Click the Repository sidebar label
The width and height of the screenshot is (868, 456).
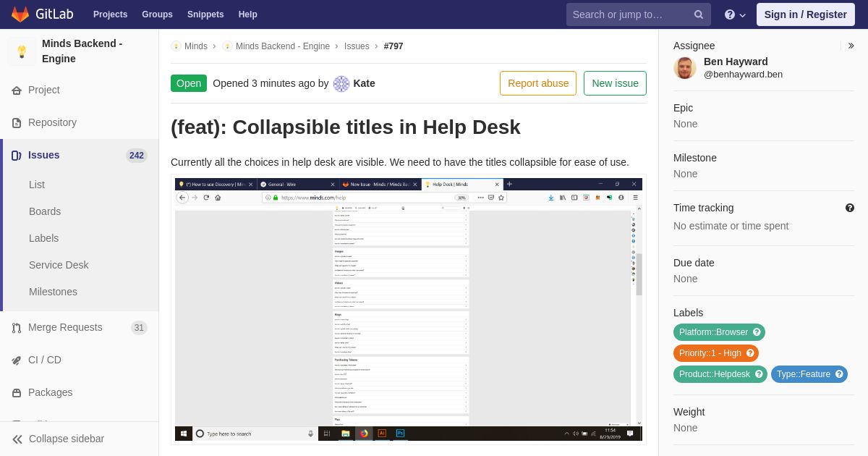coord(52,122)
